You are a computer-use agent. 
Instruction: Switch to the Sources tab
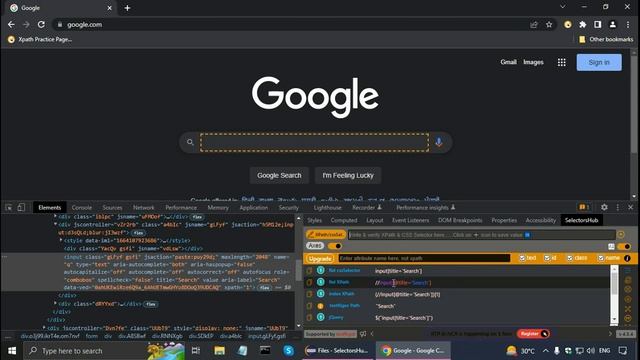(112, 207)
